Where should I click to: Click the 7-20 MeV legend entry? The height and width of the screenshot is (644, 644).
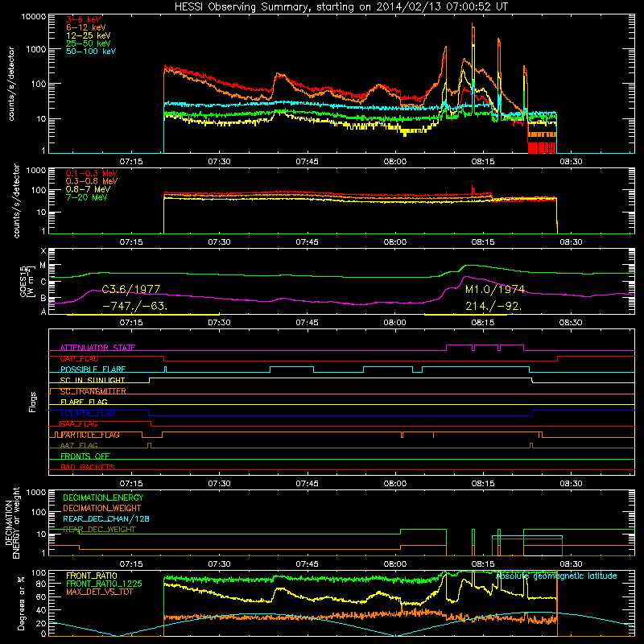coord(86,197)
